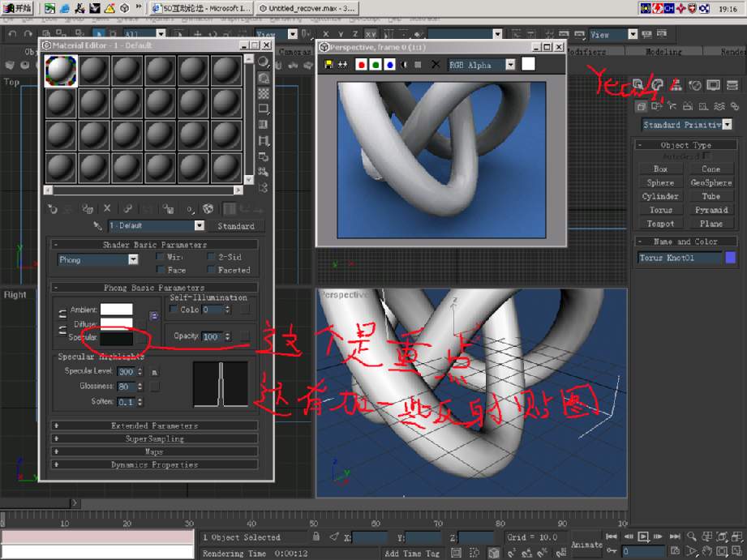Expand Extended Parameters rollout
This screenshot has width=747, height=560.
click(155, 425)
